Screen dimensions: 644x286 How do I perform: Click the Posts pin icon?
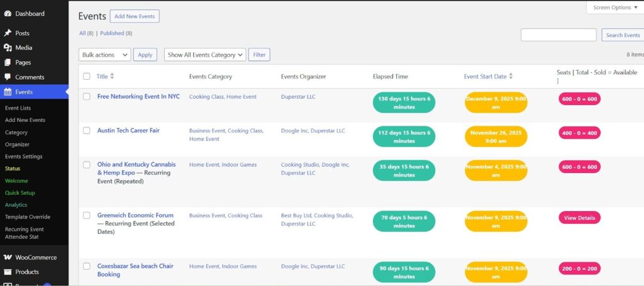click(8, 33)
